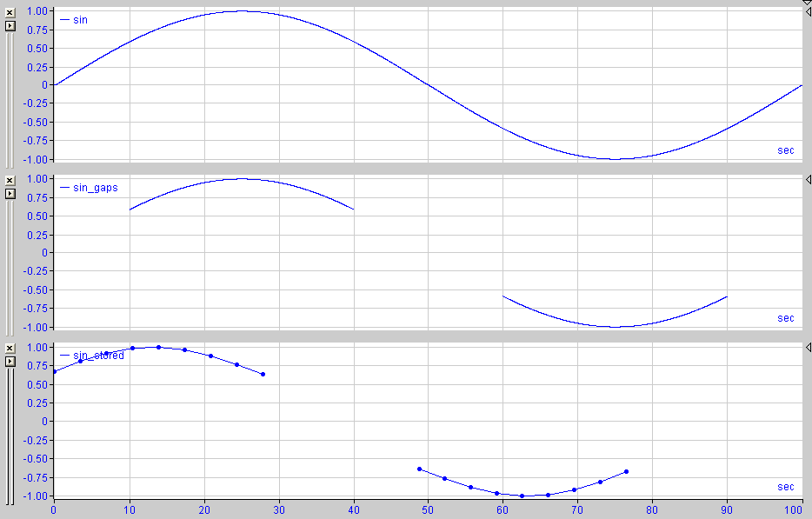Click the 10 tick label on the time axis

(x=130, y=510)
